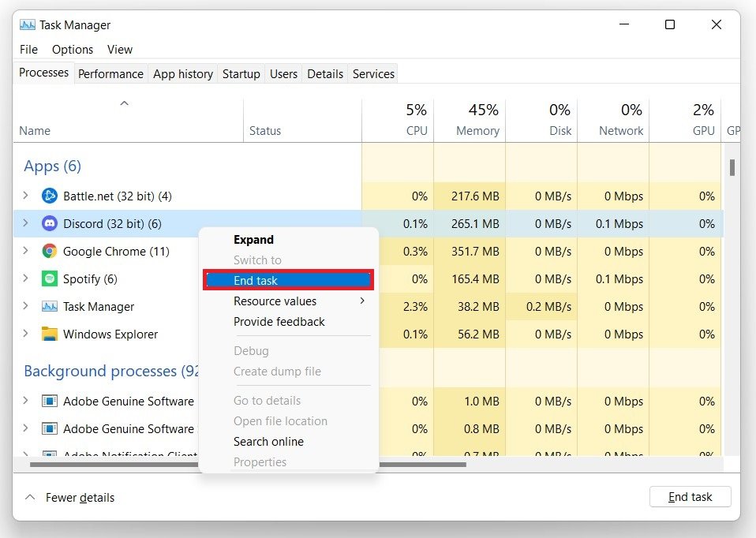Image resolution: width=756 pixels, height=538 pixels.
Task: Click the first Adobe Genuine Software icon
Action: 49,402
